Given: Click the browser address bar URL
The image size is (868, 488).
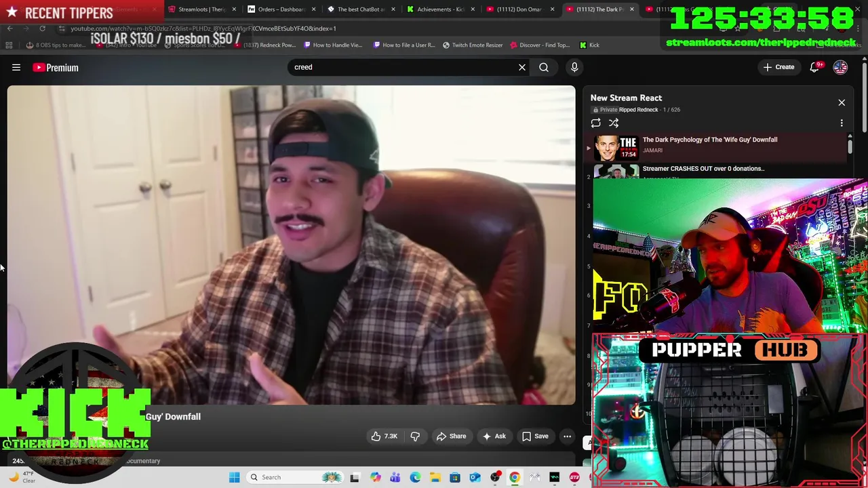Looking at the screenshot, I should [x=203, y=28].
